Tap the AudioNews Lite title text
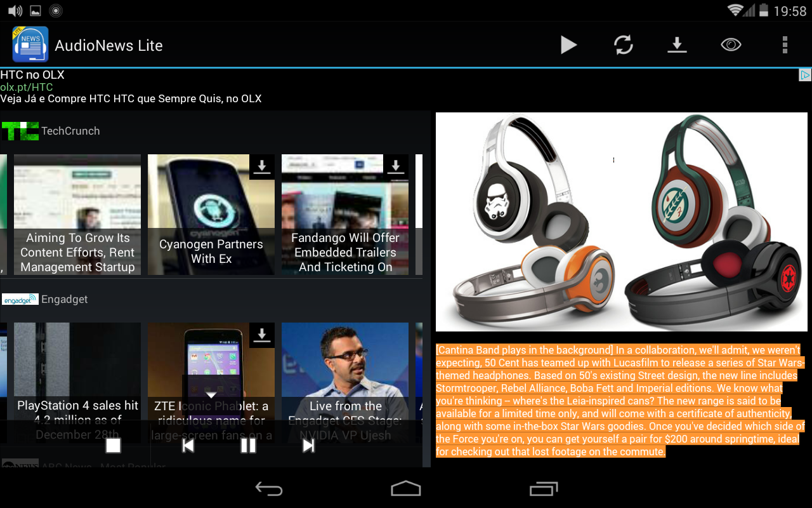 coord(109,46)
